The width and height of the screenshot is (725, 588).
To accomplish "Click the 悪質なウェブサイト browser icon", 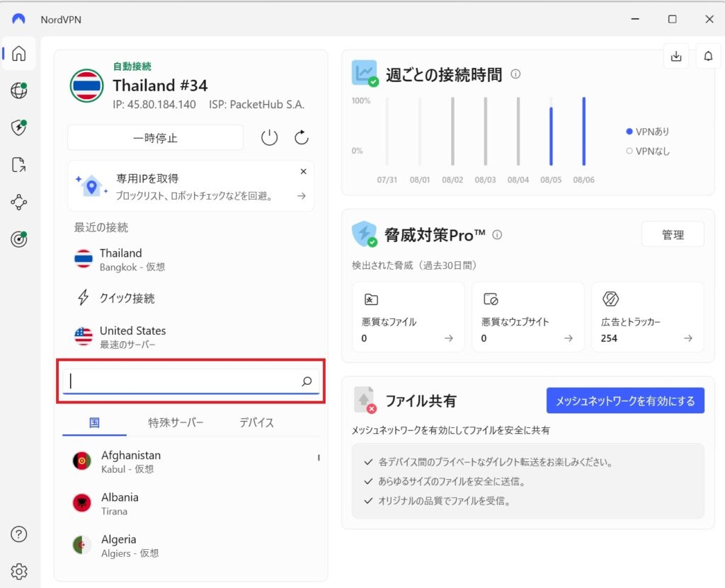I will pos(491,299).
